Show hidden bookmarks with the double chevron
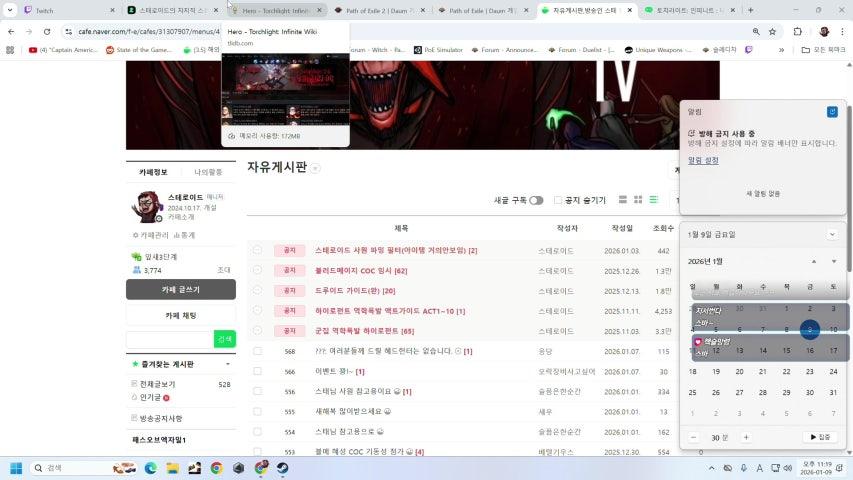The width and height of the screenshot is (853, 480). pos(781,50)
